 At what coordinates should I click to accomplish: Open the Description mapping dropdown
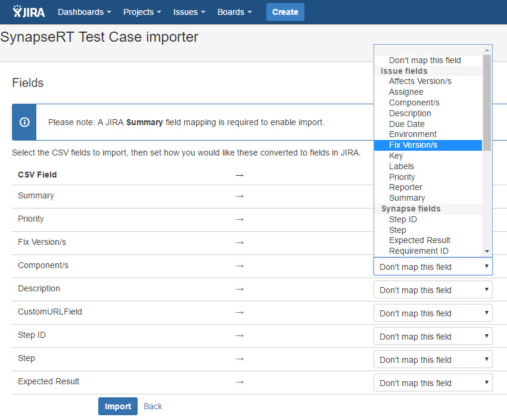click(433, 290)
